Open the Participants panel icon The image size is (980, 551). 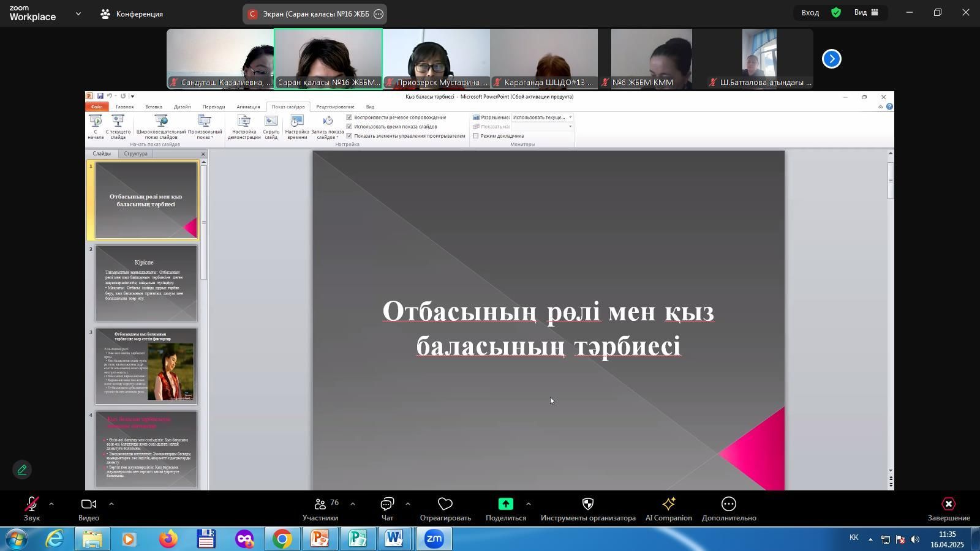(x=320, y=504)
